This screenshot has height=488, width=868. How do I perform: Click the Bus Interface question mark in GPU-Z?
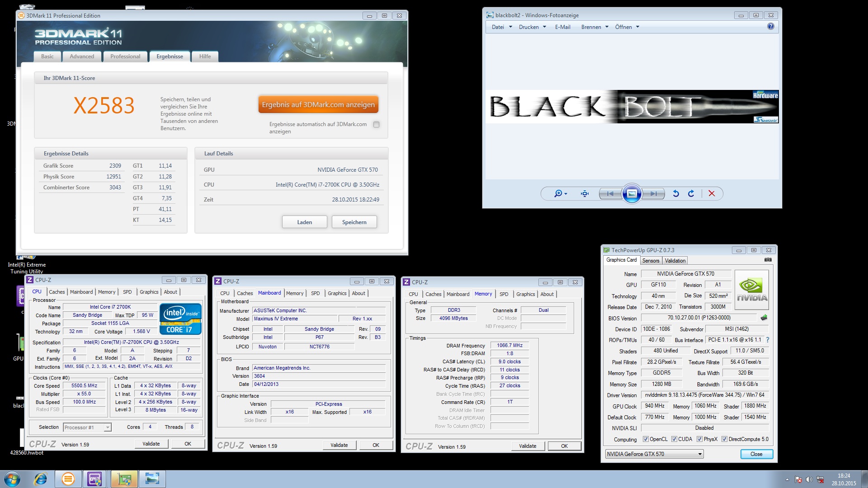pos(767,340)
